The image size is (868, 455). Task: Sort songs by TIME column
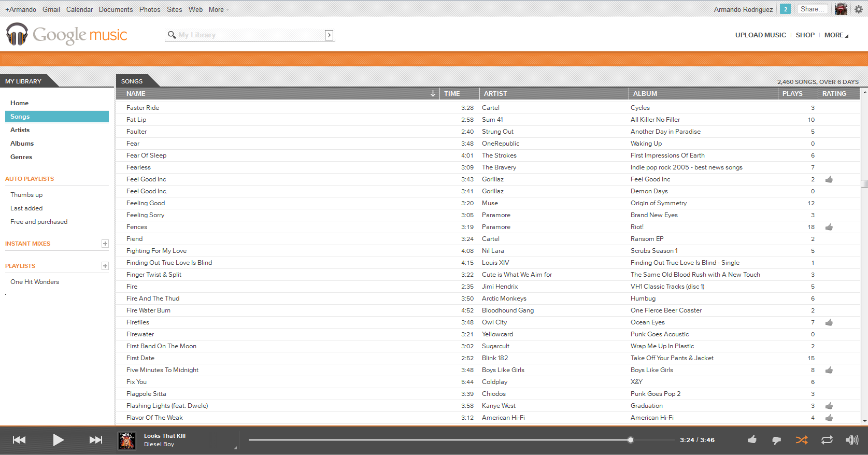pos(452,94)
